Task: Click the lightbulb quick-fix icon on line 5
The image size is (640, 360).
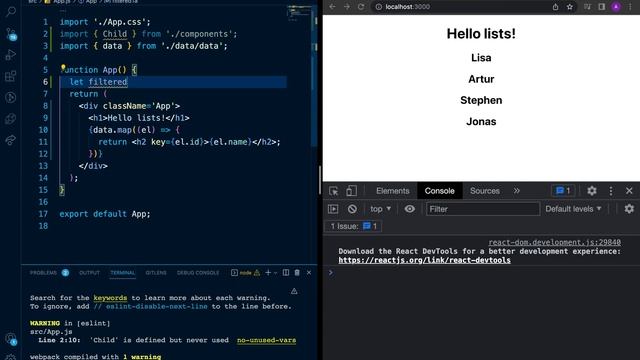Action: [x=63, y=68]
